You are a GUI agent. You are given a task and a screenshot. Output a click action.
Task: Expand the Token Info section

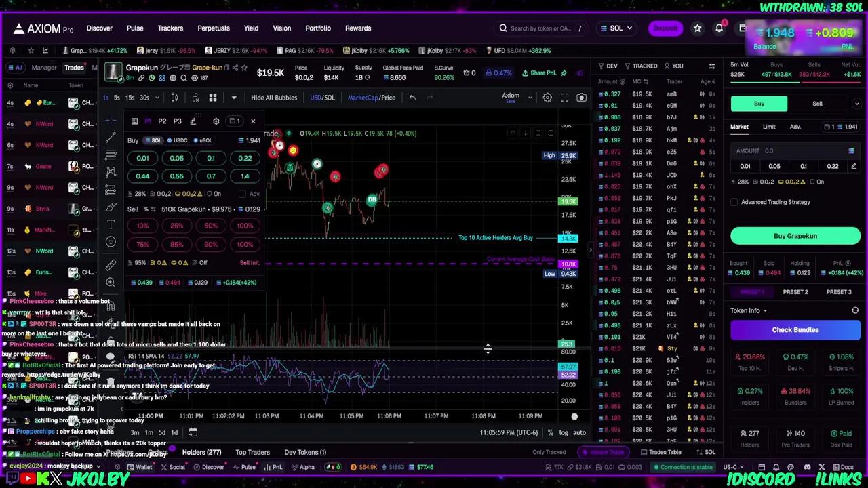(749, 310)
